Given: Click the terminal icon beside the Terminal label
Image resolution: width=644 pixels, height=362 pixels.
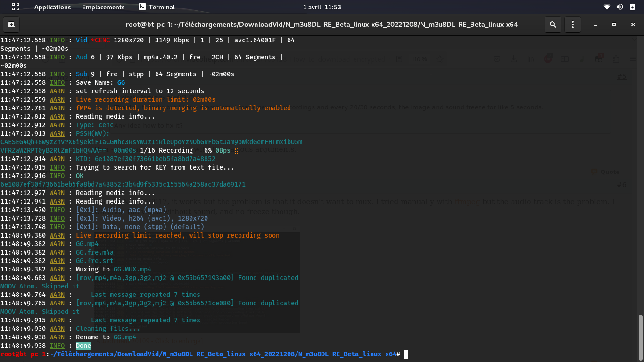Looking at the screenshot, I should coord(142,7).
